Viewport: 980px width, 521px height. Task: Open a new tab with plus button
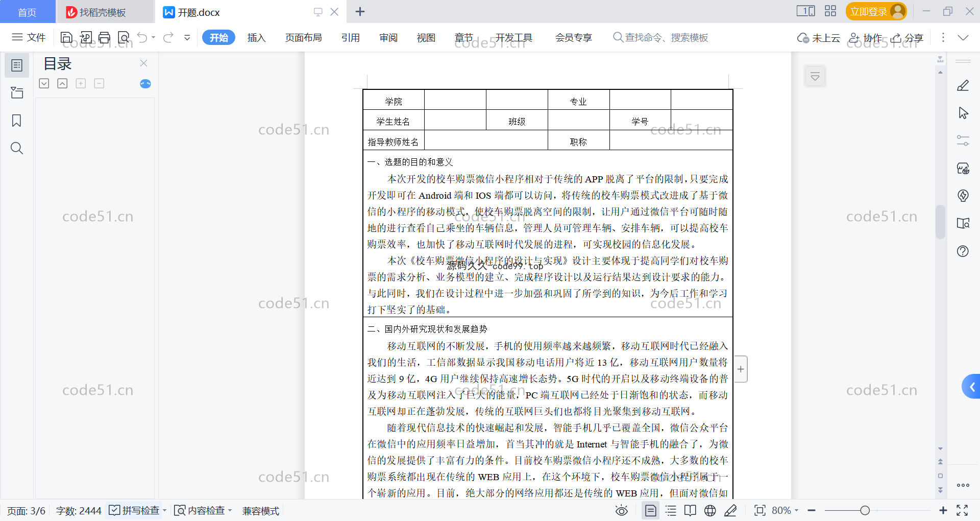pyautogui.click(x=360, y=11)
